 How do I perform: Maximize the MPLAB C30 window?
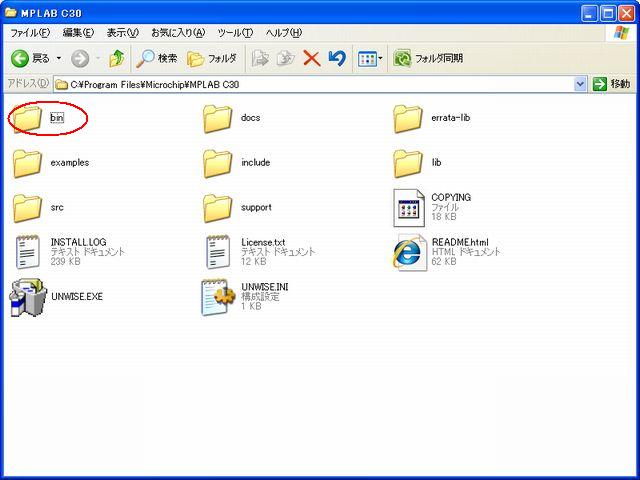point(608,14)
